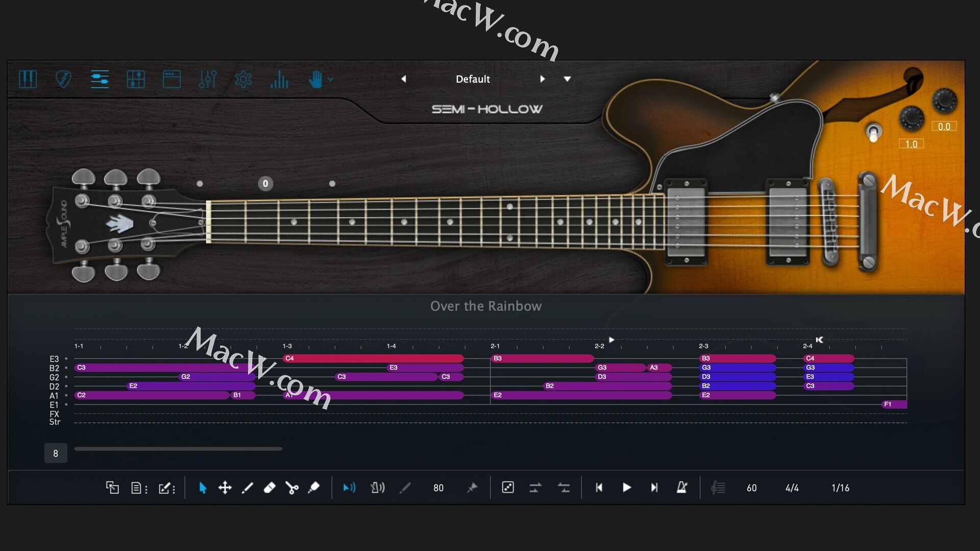
Task: Open the EQ bars display icon
Action: coord(279,79)
